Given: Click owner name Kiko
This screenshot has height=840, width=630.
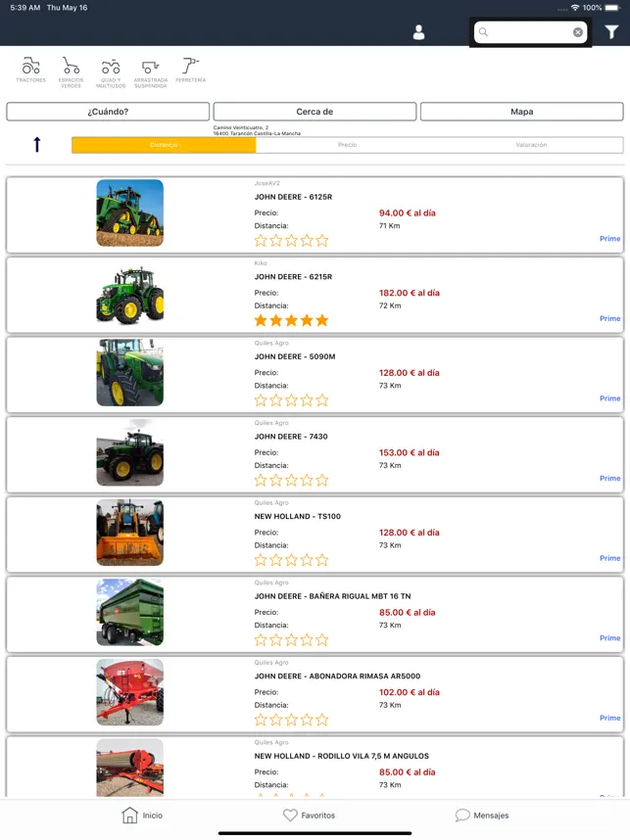Looking at the screenshot, I should point(261,263).
